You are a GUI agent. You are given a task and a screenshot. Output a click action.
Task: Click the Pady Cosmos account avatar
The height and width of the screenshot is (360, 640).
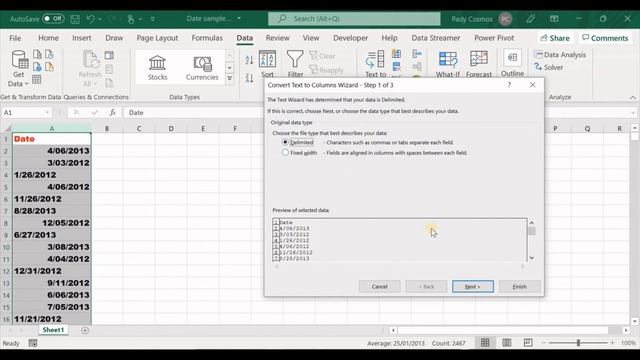click(505, 19)
